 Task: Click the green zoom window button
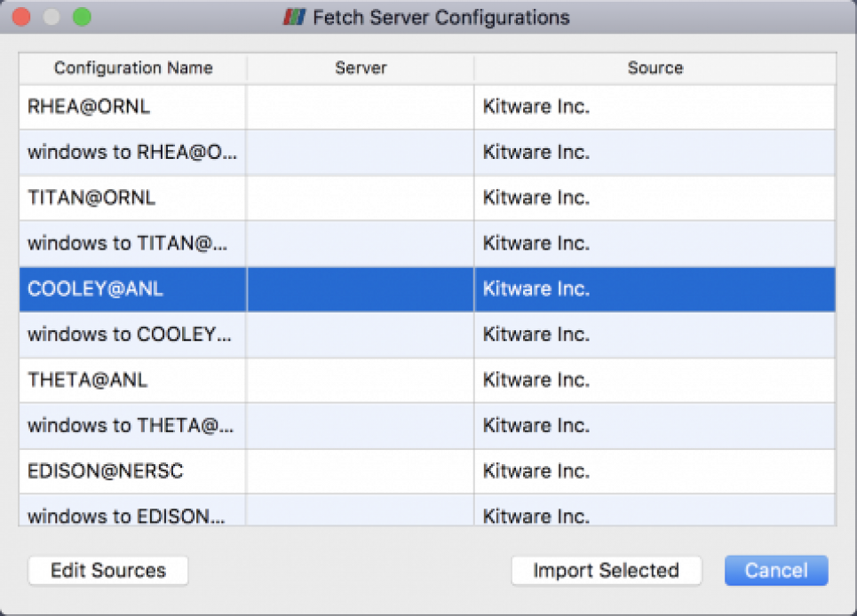coord(82,17)
